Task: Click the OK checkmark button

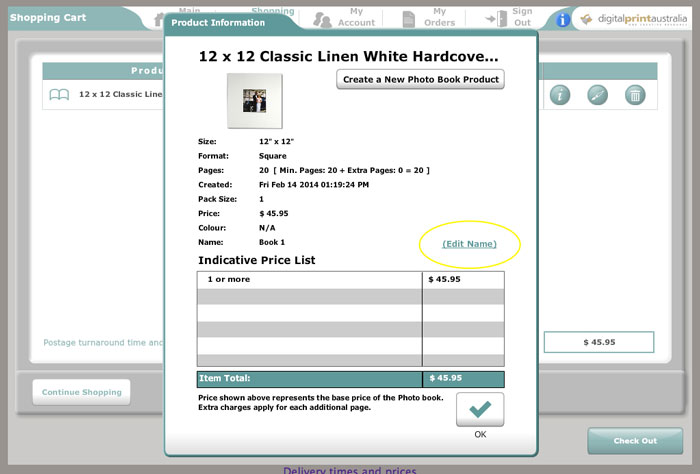Action: [x=480, y=409]
